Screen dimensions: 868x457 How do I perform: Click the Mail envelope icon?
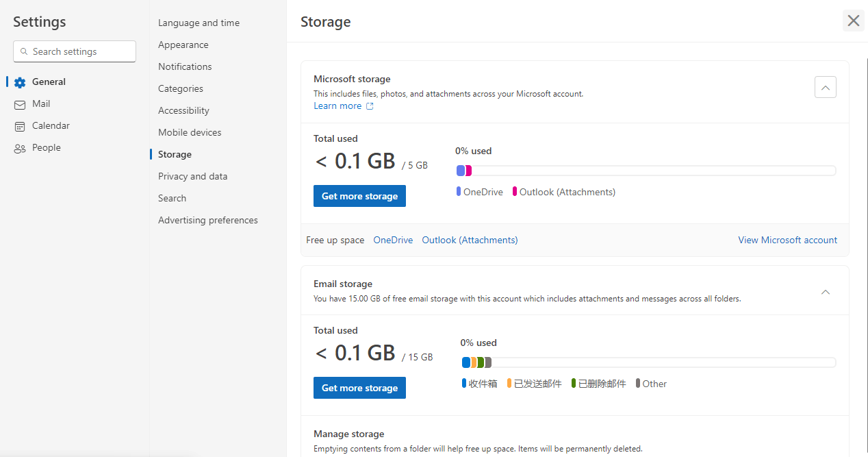pyautogui.click(x=20, y=104)
